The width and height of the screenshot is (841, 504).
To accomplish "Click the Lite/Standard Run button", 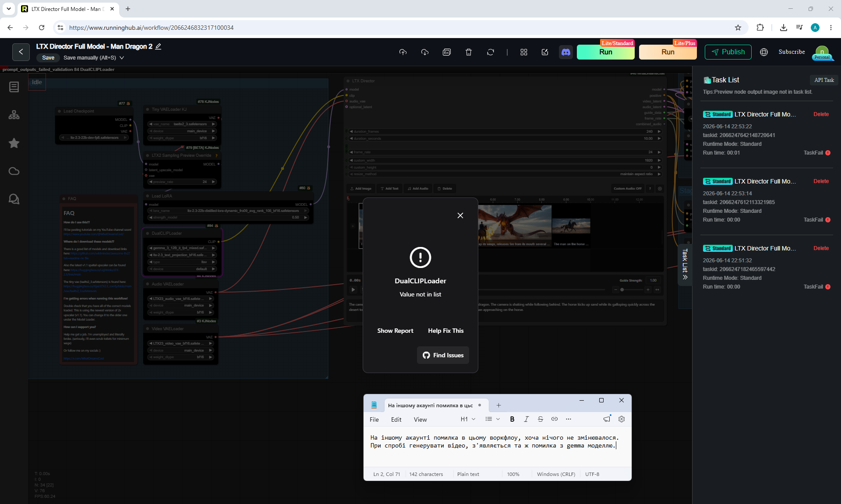I will point(606,52).
